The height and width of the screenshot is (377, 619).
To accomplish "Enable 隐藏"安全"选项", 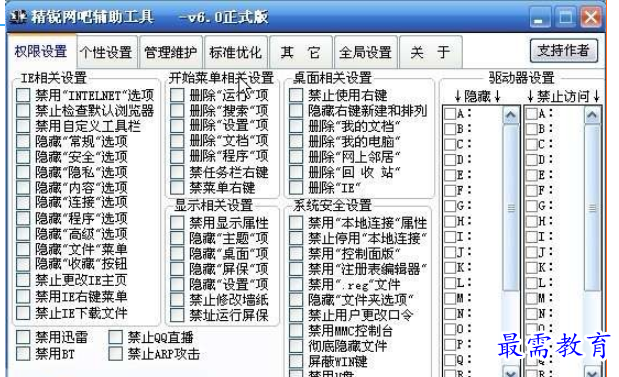I will tap(23, 157).
